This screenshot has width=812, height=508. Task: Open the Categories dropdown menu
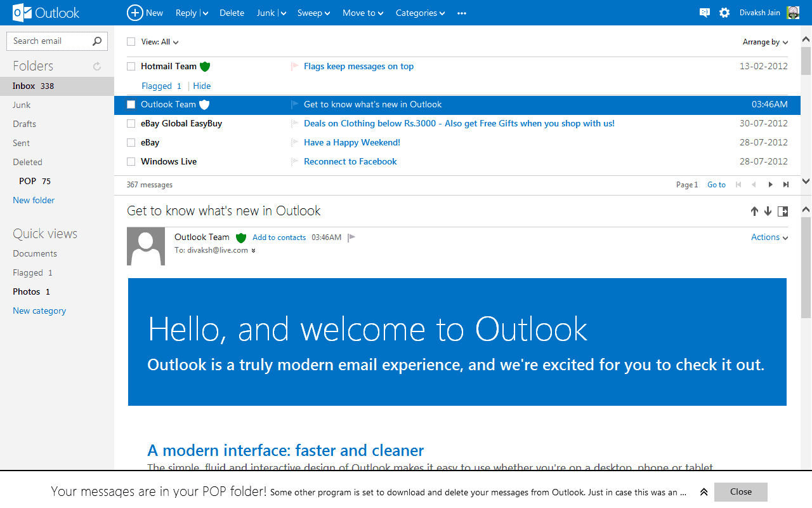[420, 13]
